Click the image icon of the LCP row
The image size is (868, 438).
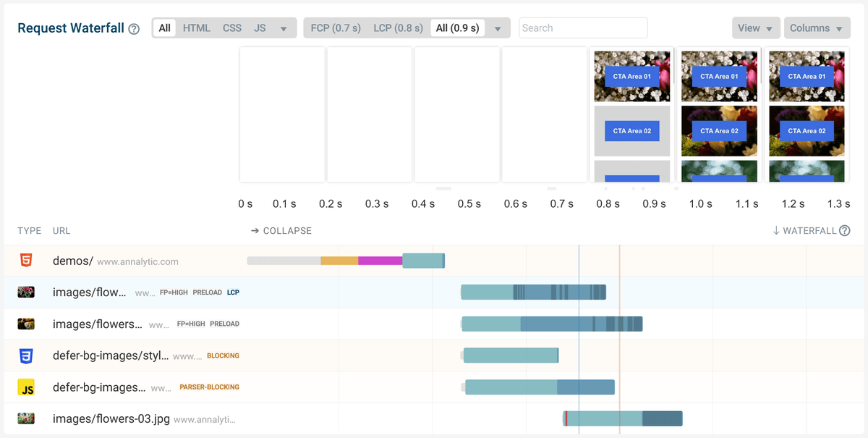point(26,292)
